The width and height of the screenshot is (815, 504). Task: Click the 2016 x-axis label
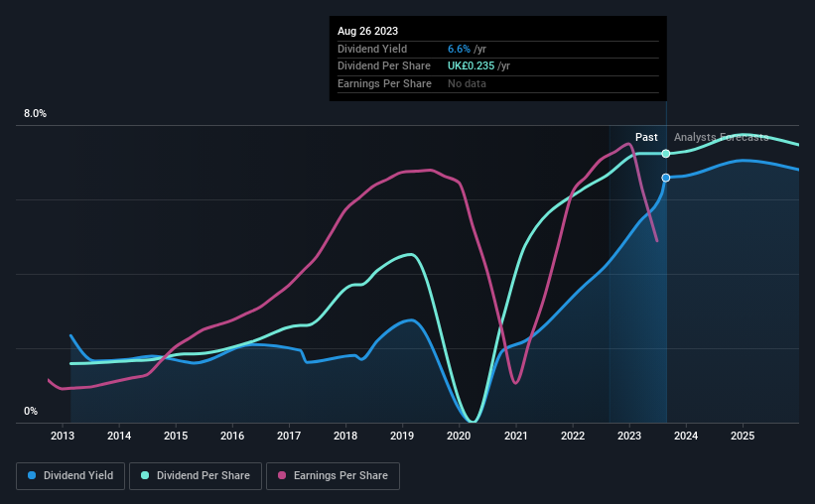(x=232, y=436)
